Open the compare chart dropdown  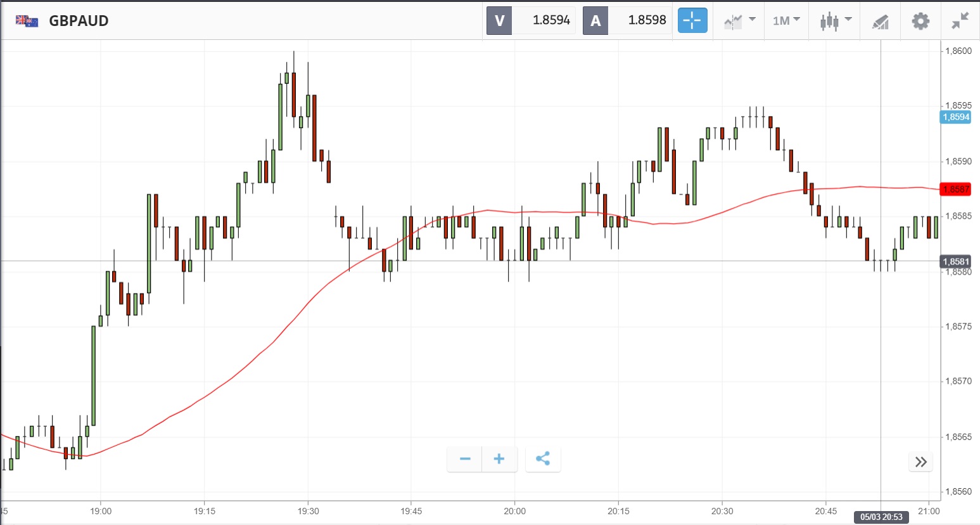[740, 21]
